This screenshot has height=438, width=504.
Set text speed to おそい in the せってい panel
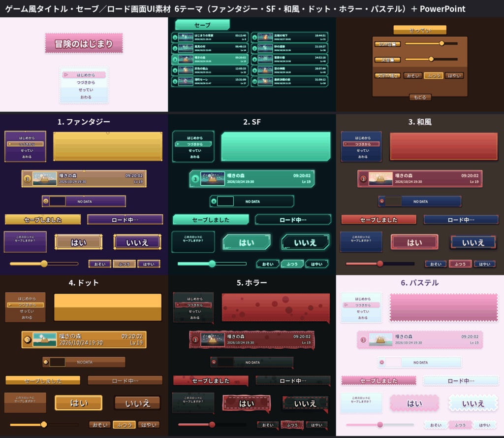click(413, 76)
